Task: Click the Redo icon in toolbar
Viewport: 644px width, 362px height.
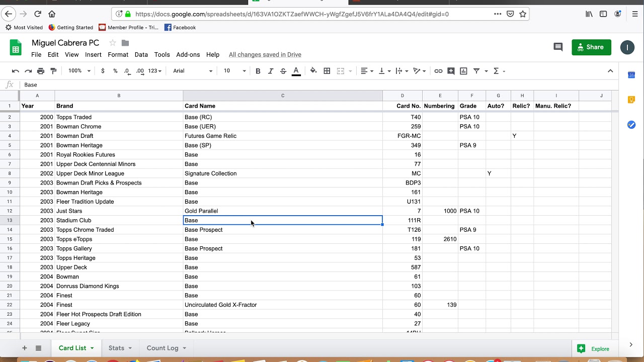Action: (x=28, y=71)
